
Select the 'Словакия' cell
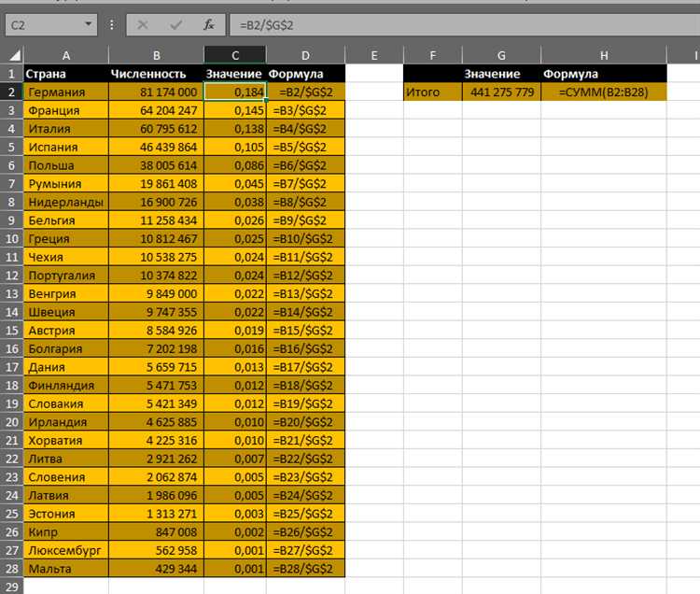[x=66, y=403]
